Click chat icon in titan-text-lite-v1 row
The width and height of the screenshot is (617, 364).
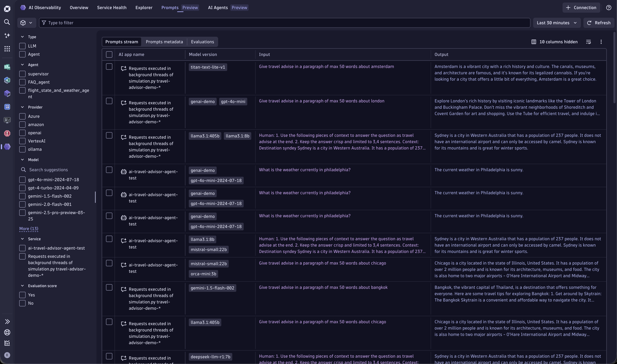tap(124, 68)
